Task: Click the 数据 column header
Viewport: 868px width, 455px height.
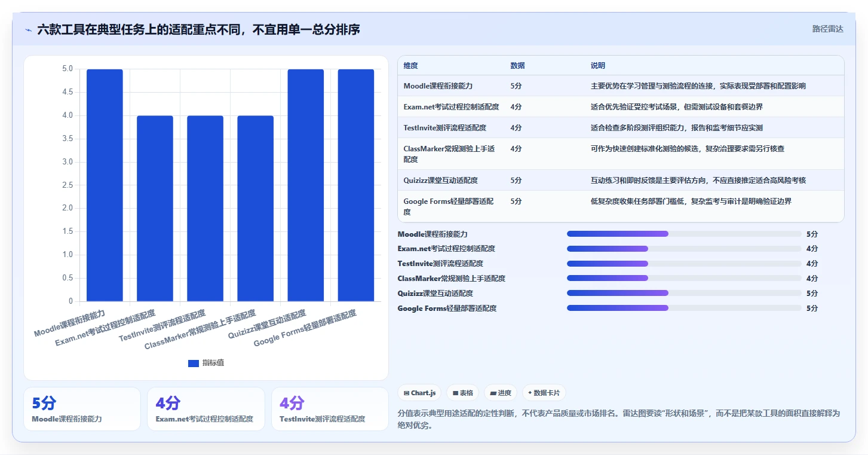Action: point(517,66)
